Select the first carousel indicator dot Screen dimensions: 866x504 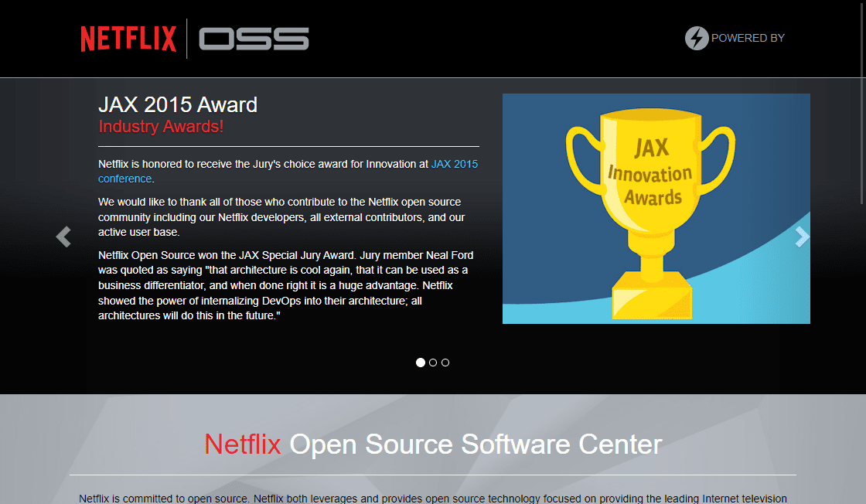click(x=420, y=362)
